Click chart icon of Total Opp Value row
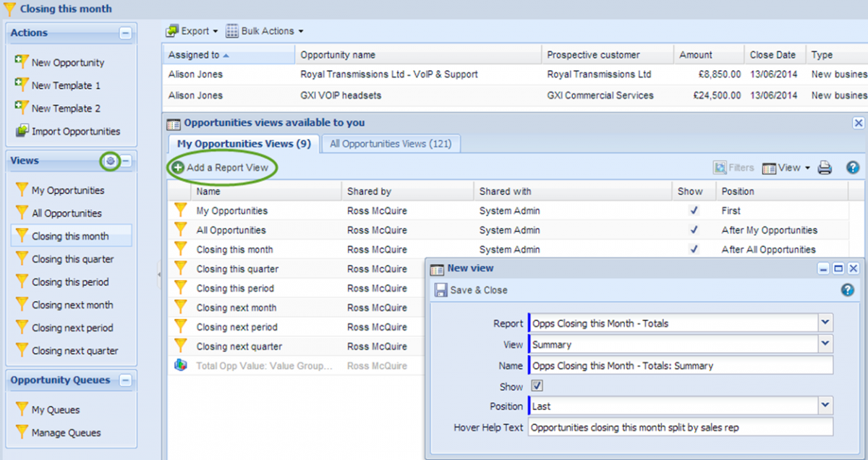 pyautogui.click(x=181, y=366)
